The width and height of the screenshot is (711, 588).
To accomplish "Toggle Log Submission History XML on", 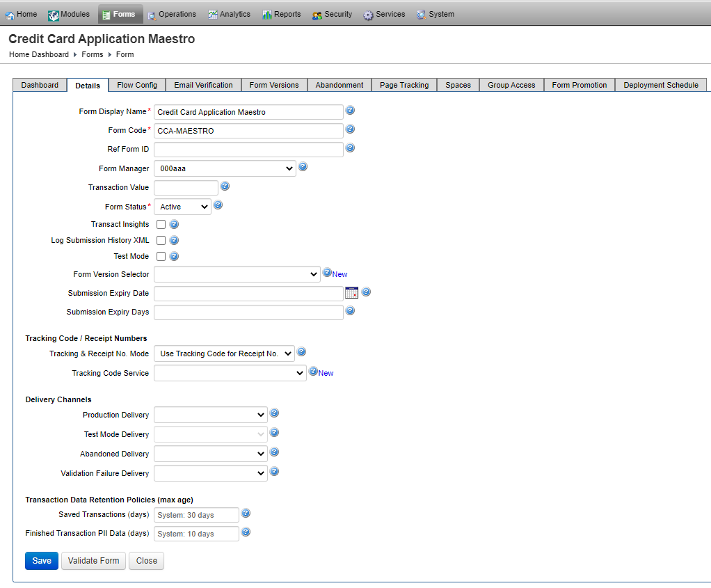I will pyautogui.click(x=160, y=240).
